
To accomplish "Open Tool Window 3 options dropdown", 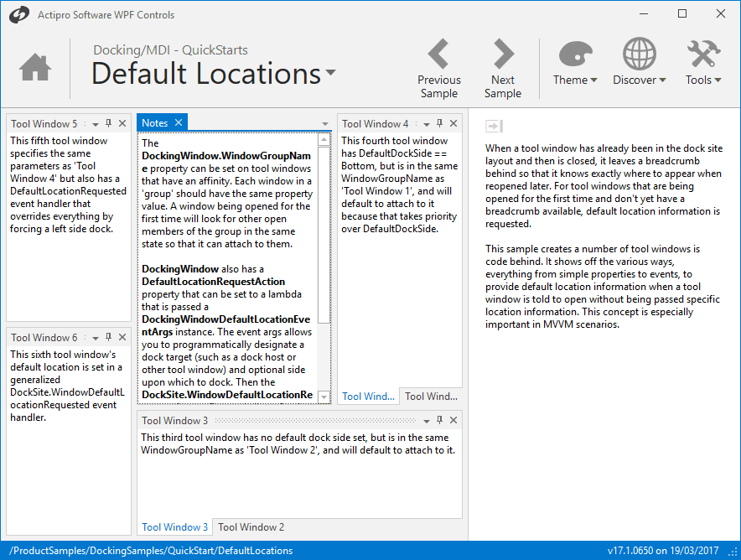I will pyautogui.click(x=427, y=421).
